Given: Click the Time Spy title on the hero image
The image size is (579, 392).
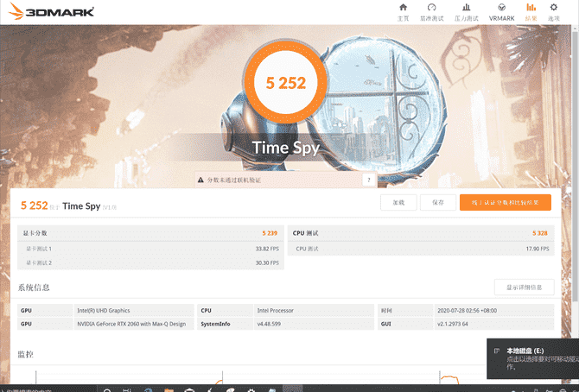Looking at the screenshot, I should pos(286,148).
